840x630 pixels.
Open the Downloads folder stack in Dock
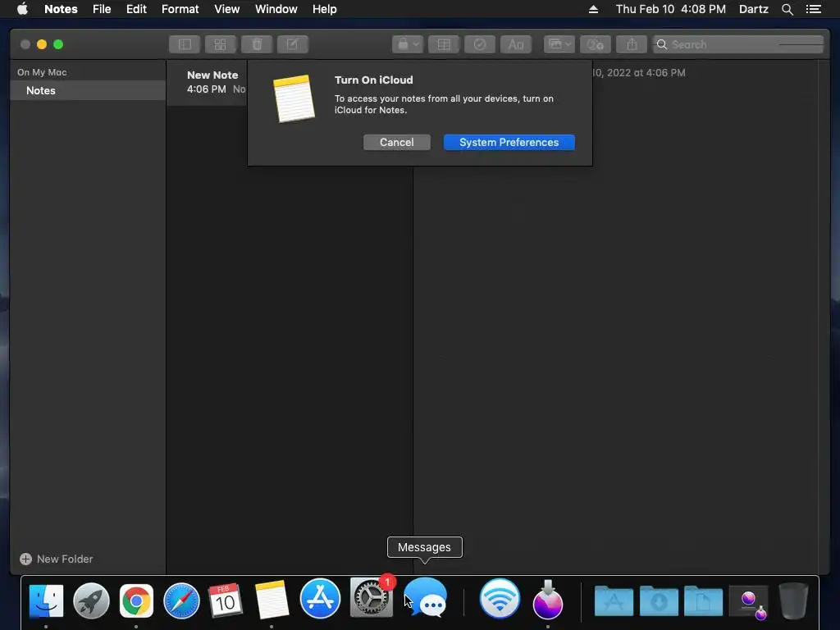659,601
